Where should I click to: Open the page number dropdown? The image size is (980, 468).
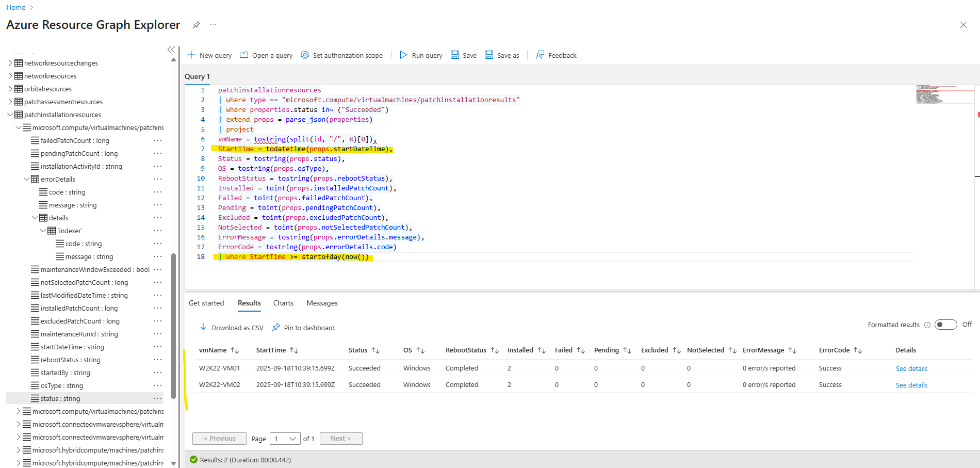pyautogui.click(x=285, y=439)
